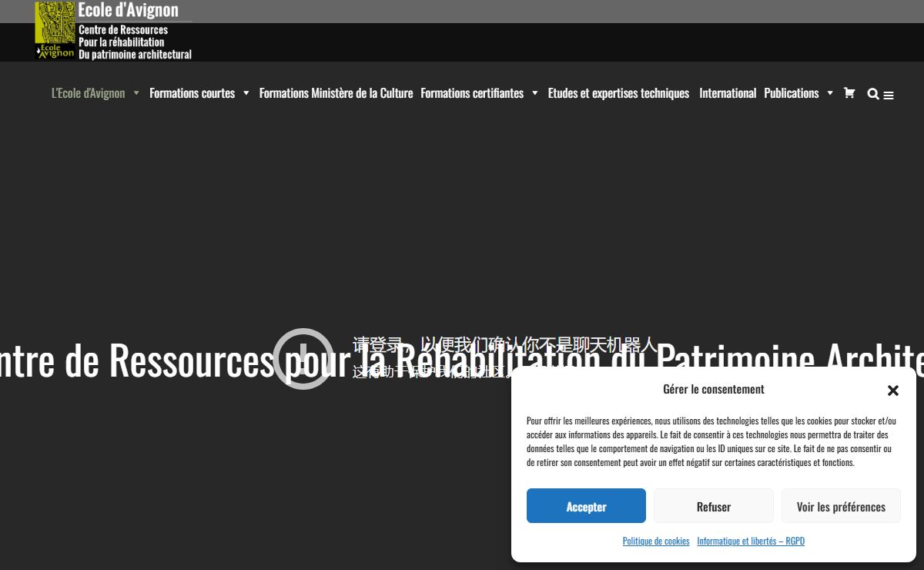Screen dimensions: 924x570
Task: Open the search magnifier icon
Action: [872, 94]
